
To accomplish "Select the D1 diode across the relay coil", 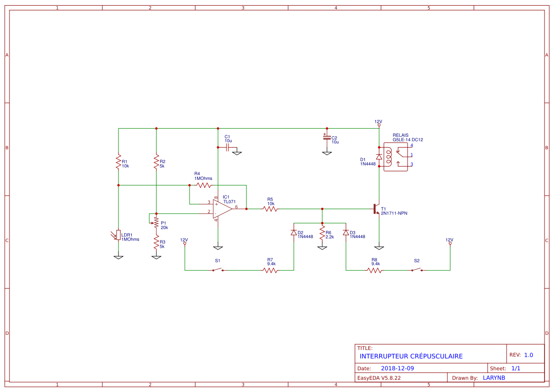I will [x=379, y=157].
